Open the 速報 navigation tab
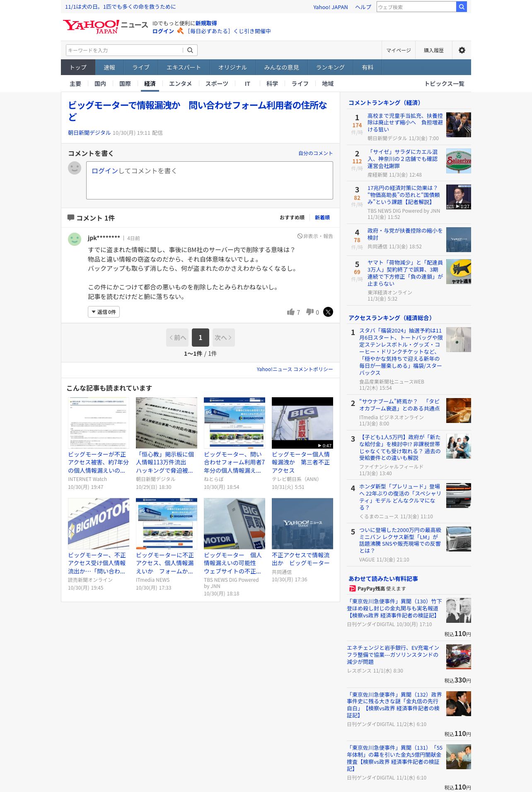This screenshot has width=532, height=792. (109, 67)
